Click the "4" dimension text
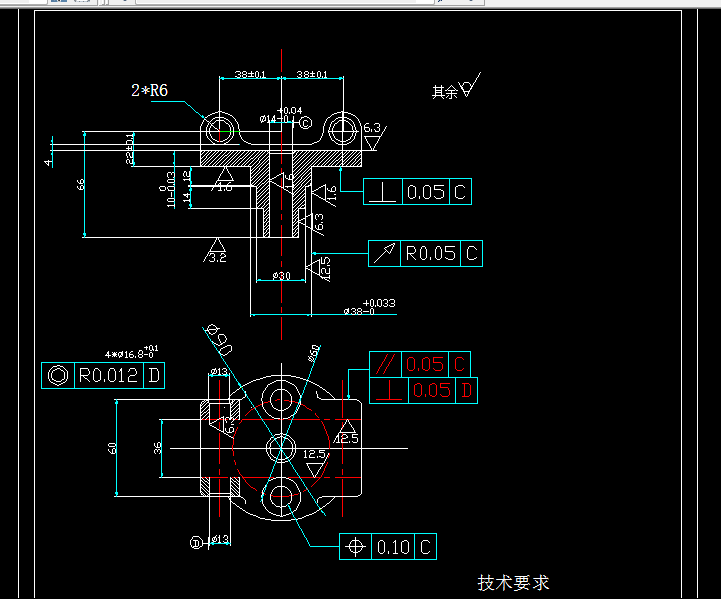This screenshot has width=721, height=599. tap(48, 162)
